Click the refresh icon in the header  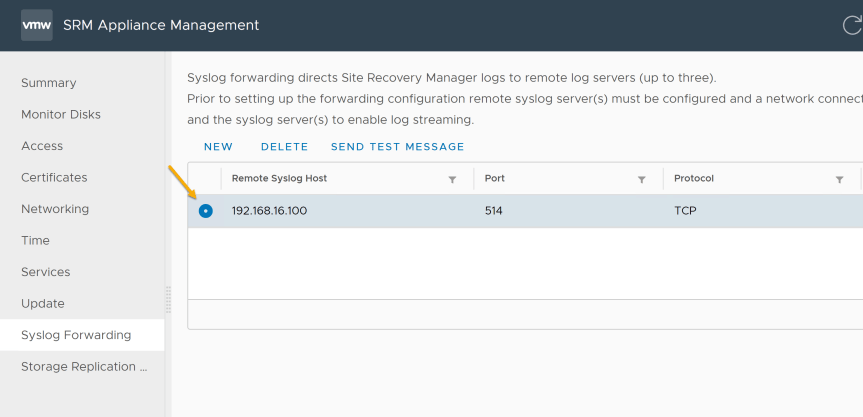pyautogui.click(x=853, y=25)
